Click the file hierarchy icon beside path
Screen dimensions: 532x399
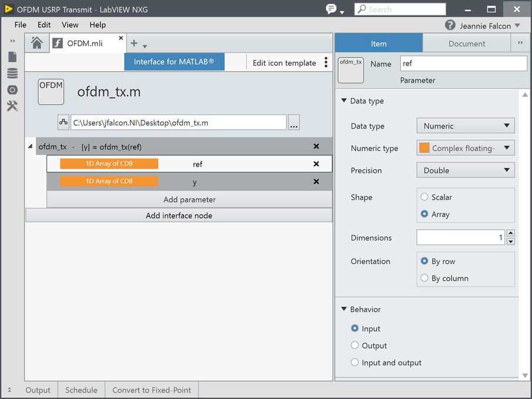click(63, 122)
